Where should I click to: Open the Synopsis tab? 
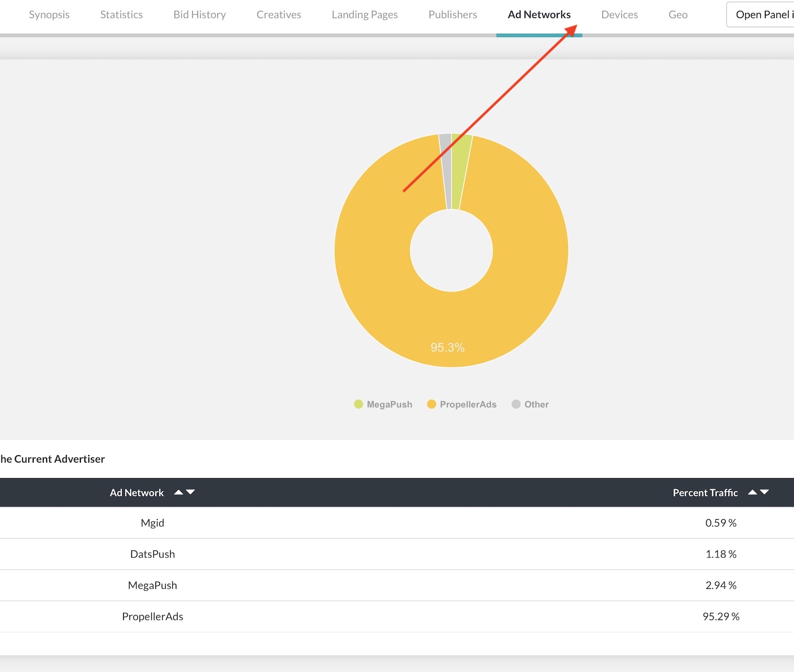(49, 15)
